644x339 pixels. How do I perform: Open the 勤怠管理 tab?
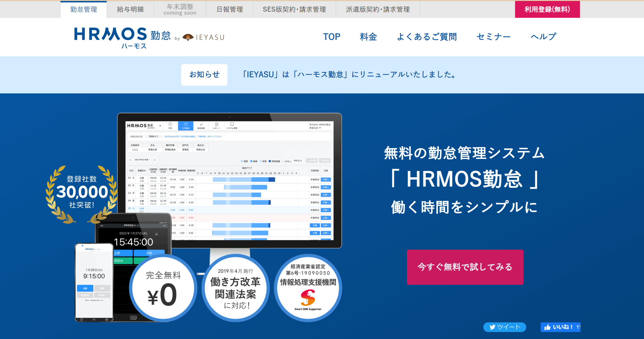point(84,9)
